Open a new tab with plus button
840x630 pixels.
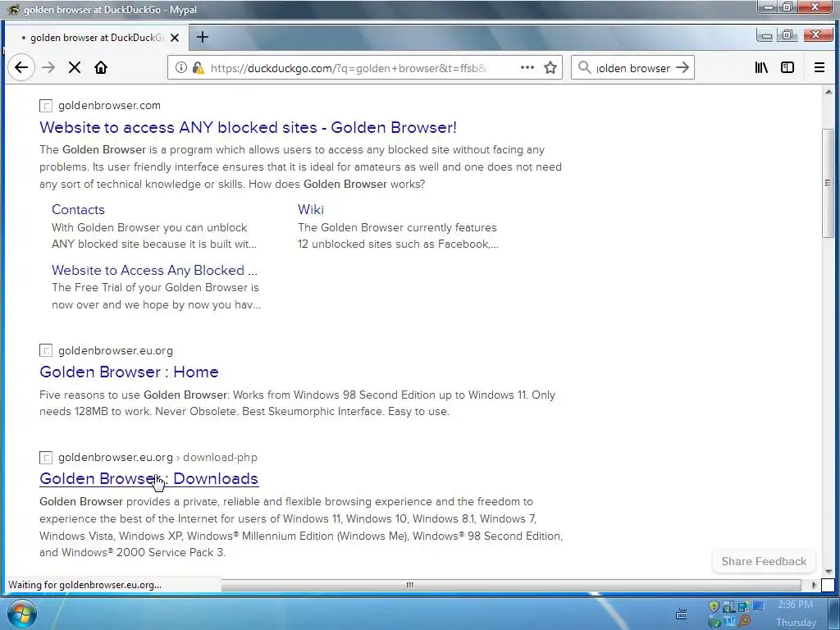tap(202, 37)
